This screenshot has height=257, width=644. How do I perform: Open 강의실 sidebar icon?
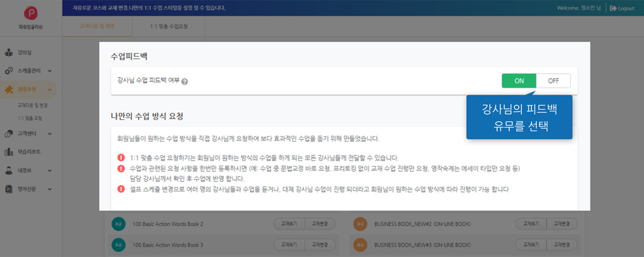(9, 53)
